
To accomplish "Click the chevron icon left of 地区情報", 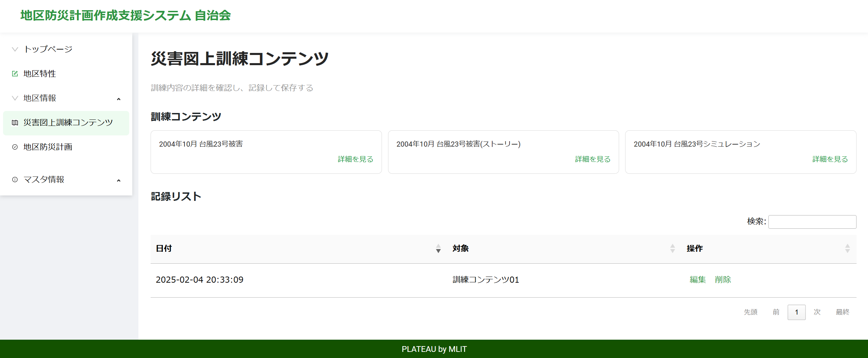I will 15,98.
